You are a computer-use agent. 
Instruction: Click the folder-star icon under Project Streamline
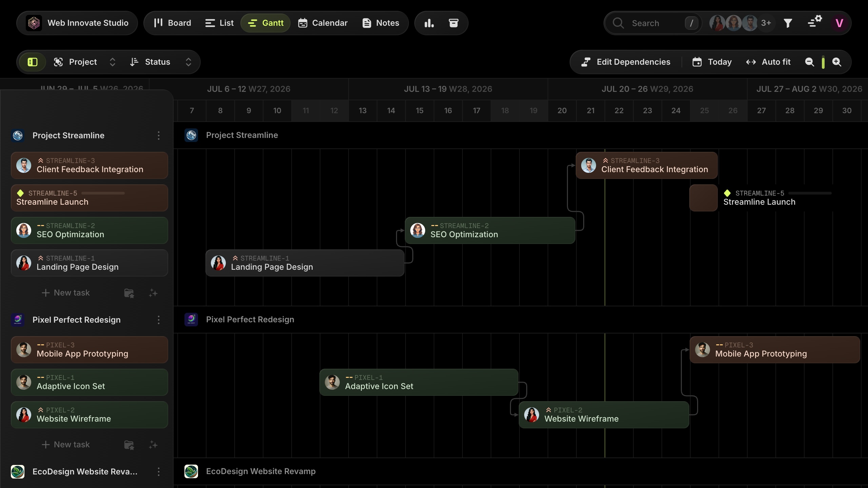pos(129,293)
